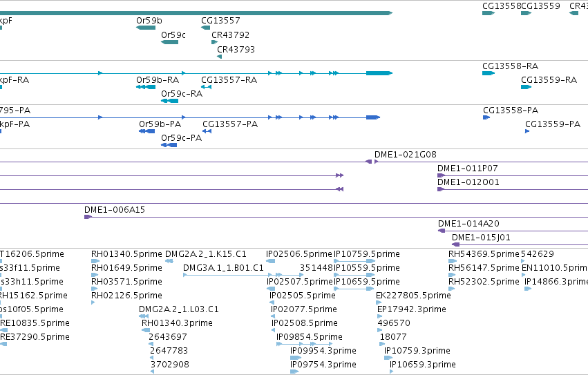Open the 2643697 feature
The height and width of the screenshot is (375, 588).
pyautogui.click(x=151, y=344)
